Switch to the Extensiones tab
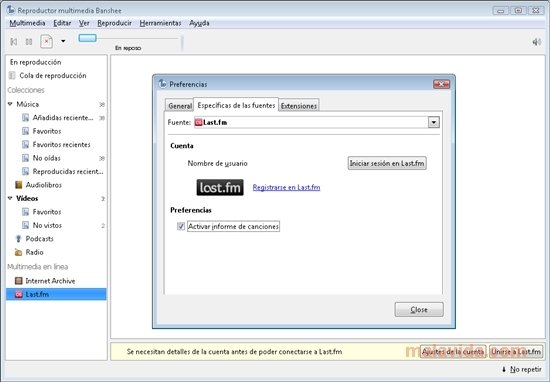This screenshot has width=550, height=382. pyautogui.click(x=299, y=106)
